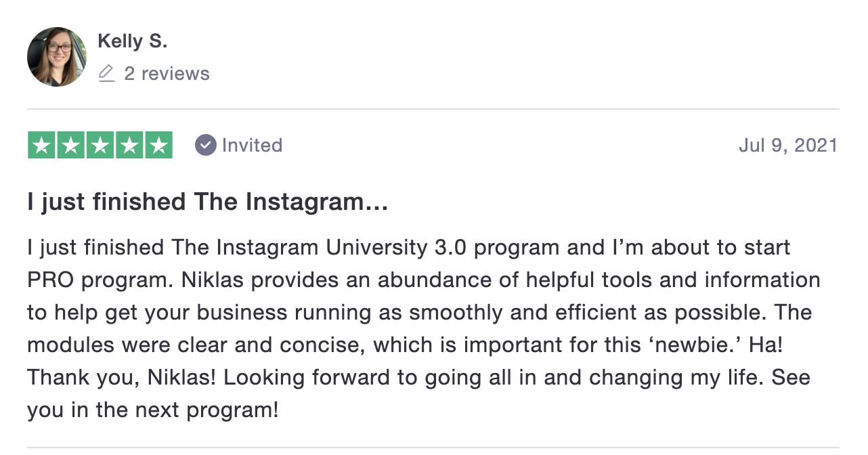This screenshot has width=868, height=455.
Task: Click the reviewer name Kelly S.
Action: (133, 41)
